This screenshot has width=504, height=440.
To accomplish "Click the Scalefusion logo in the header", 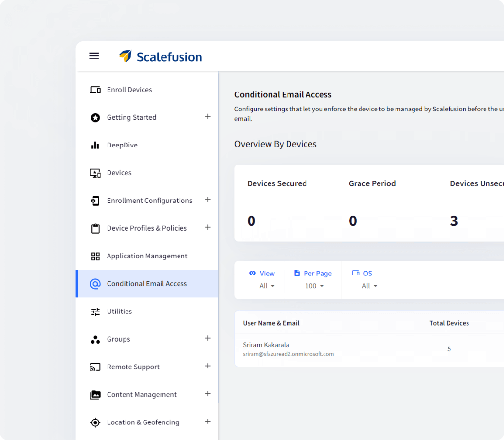I will 161,56.
